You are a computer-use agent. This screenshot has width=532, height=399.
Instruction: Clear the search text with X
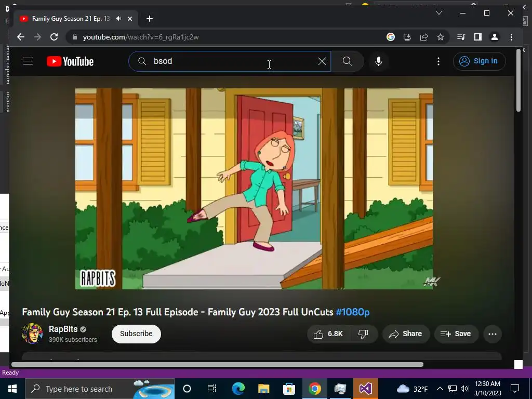pos(322,61)
